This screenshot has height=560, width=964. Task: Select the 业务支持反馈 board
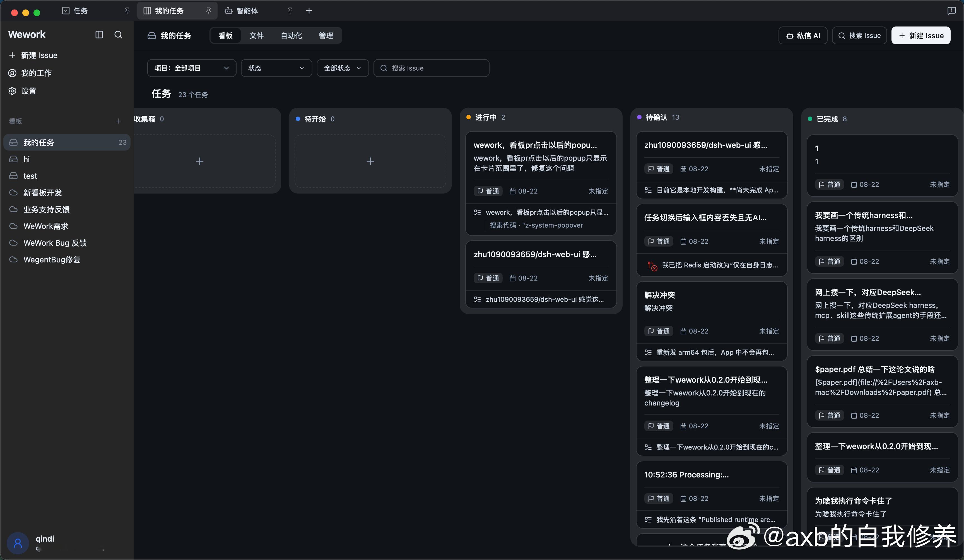tap(67, 209)
